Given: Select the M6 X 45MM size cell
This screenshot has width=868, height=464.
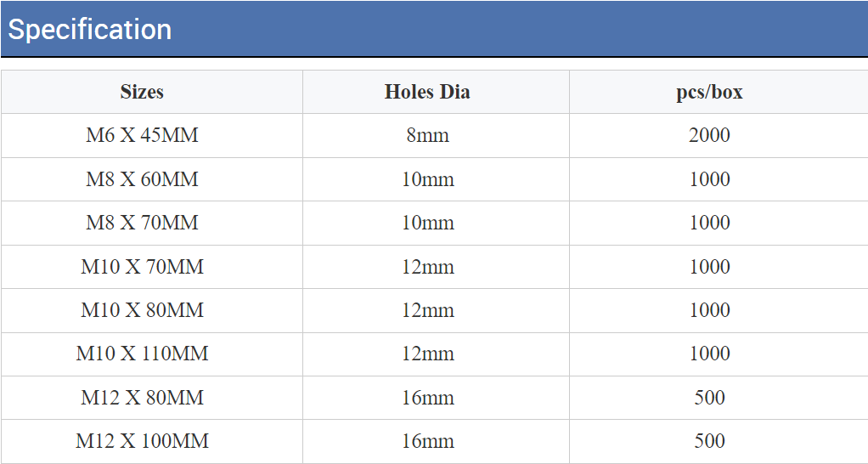Looking at the screenshot, I should coord(142,135).
